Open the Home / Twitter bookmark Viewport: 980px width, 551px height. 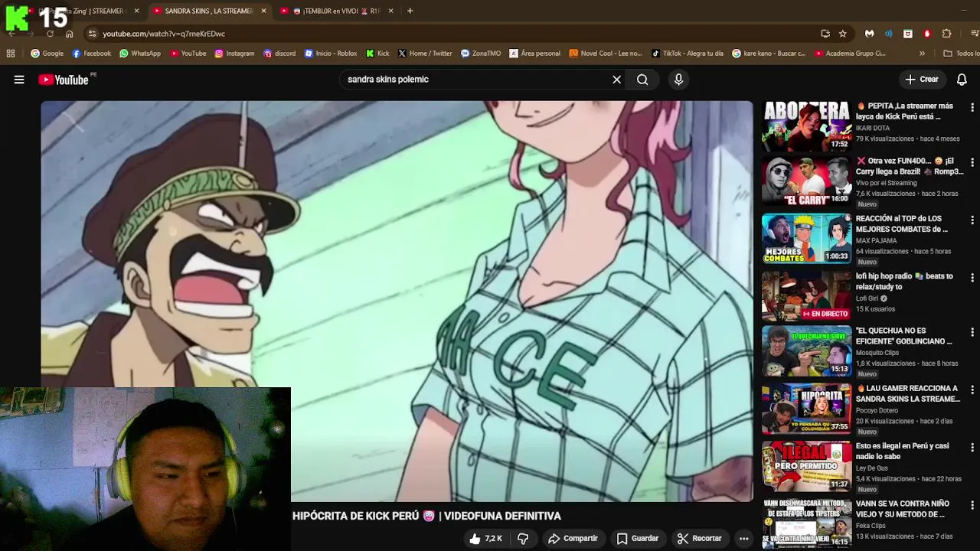click(425, 54)
